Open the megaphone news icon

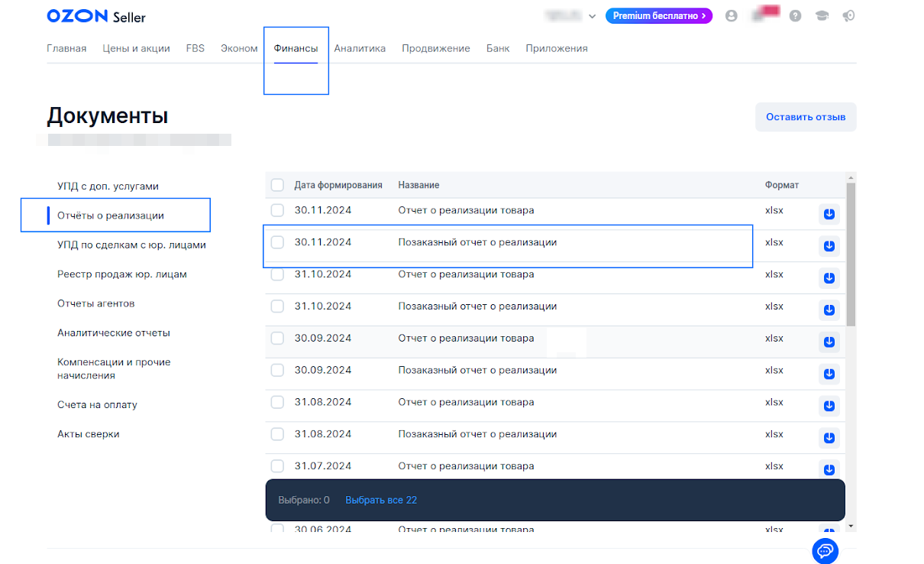pos(848,16)
